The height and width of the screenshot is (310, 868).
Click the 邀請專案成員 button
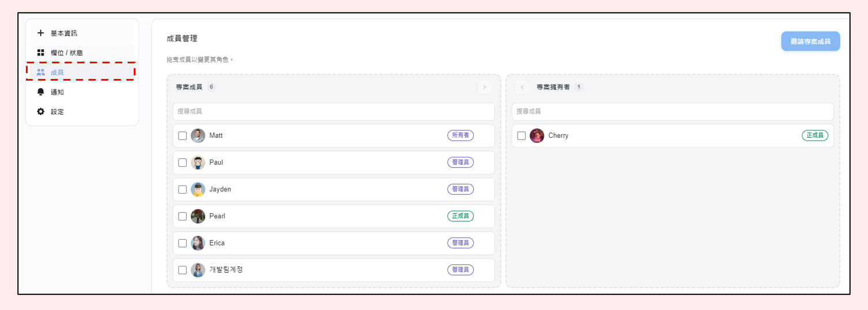(x=810, y=41)
